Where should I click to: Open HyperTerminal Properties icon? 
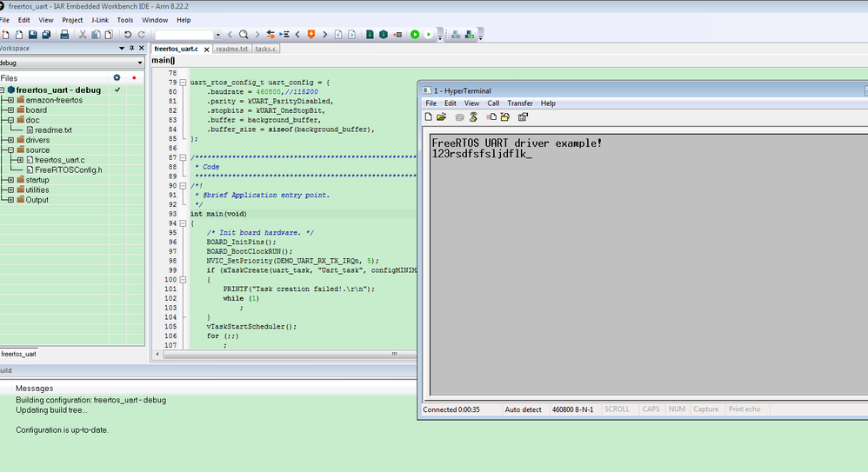pyautogui.click(x=523, y=116)
